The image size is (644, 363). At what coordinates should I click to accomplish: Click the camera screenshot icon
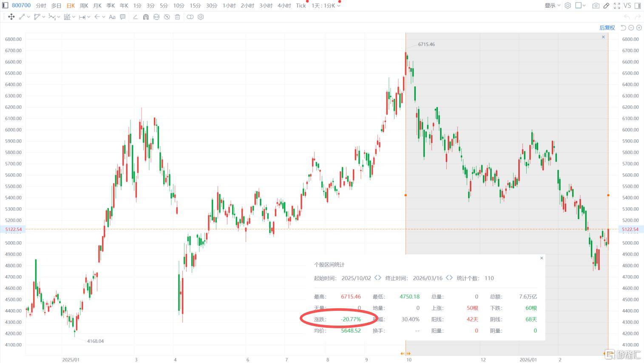pyautogui.click(x=596, y=6)
